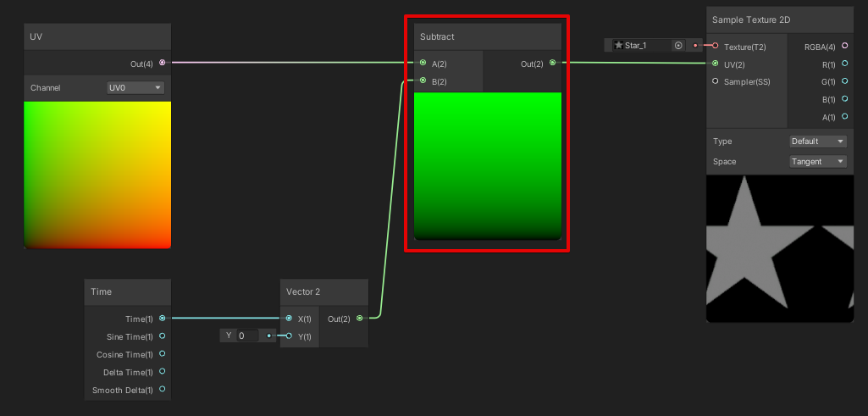Click the B(1) output port
Screen dimensions: 868x416
845,98
